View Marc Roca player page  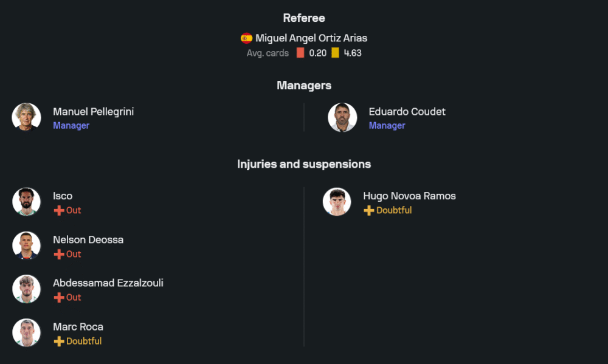tap(78, 327)
